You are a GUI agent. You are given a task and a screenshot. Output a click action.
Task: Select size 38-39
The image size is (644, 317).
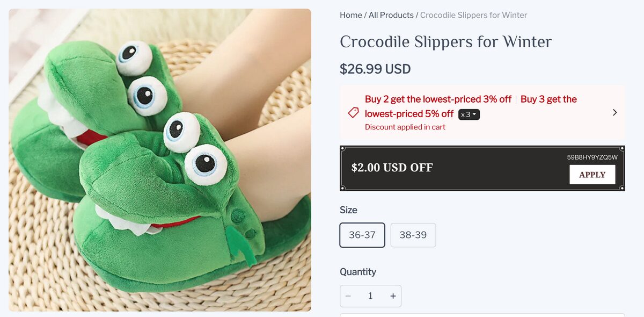[413, 235]
